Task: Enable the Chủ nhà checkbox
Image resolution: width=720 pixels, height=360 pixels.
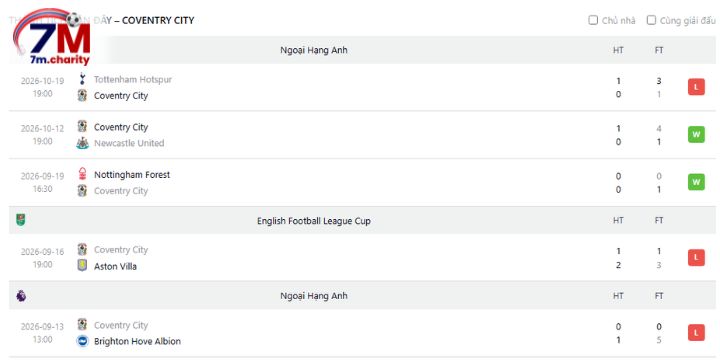Action: click(x=593, y=20)
